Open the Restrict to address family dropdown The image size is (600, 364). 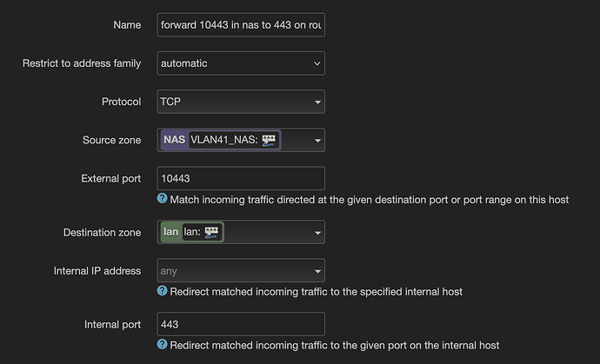pyautogui.click(x=241, y=63)
